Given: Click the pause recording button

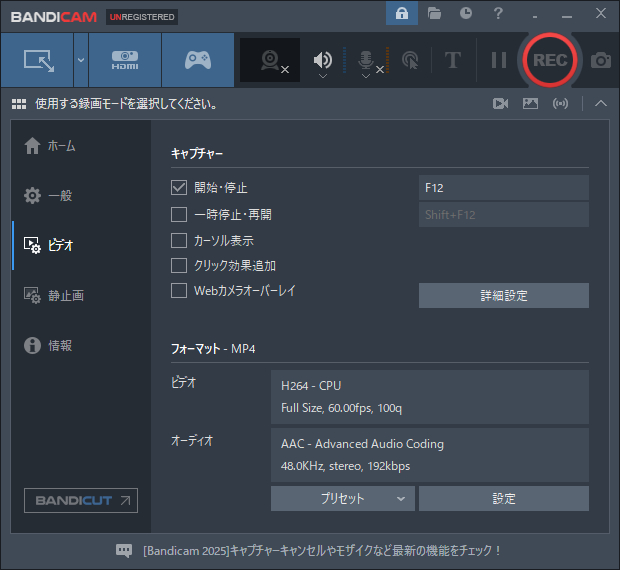Looking at the screenshot, I should pos(499,60).
